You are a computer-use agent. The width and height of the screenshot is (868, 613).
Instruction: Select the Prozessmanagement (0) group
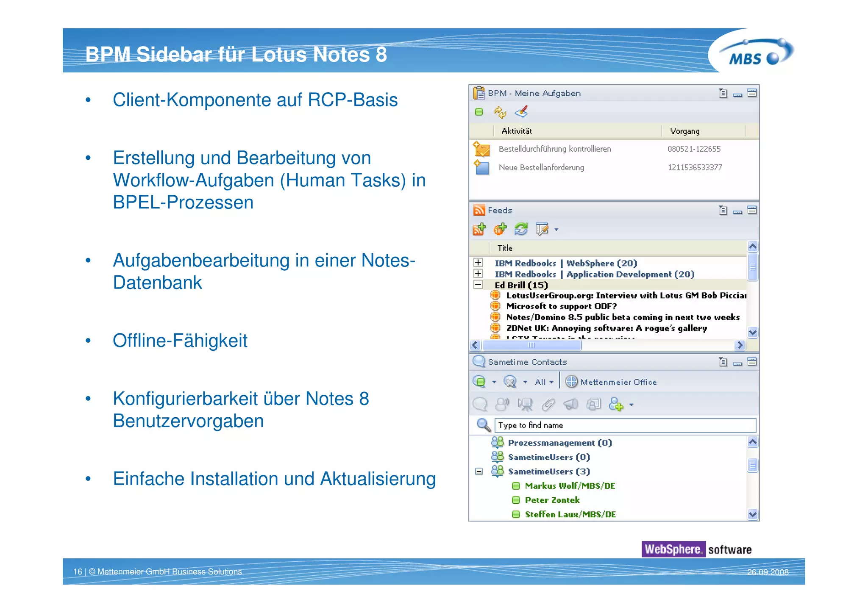560,443
